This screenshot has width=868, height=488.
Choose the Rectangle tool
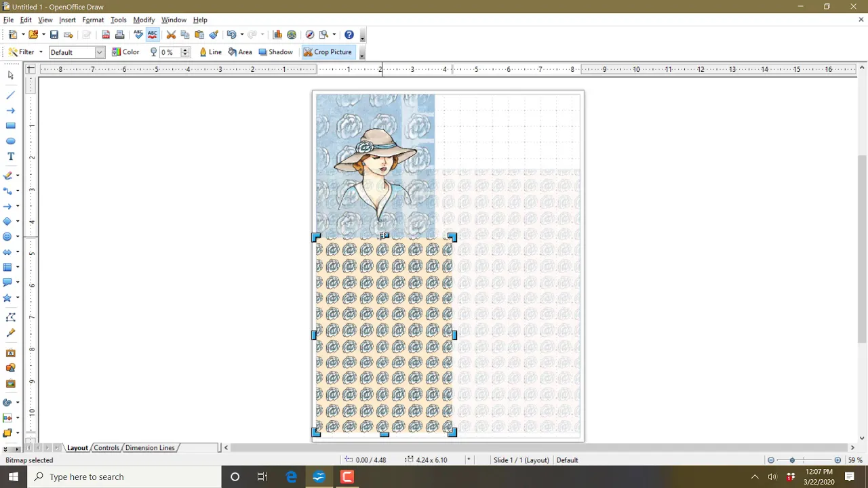[x=10, y=125]
